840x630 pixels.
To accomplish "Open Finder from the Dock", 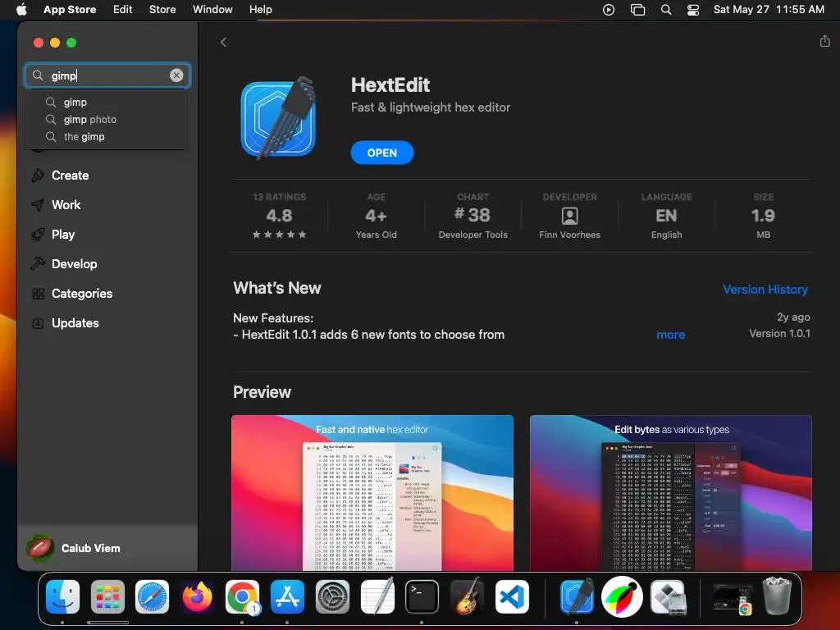I will (62, 596).
